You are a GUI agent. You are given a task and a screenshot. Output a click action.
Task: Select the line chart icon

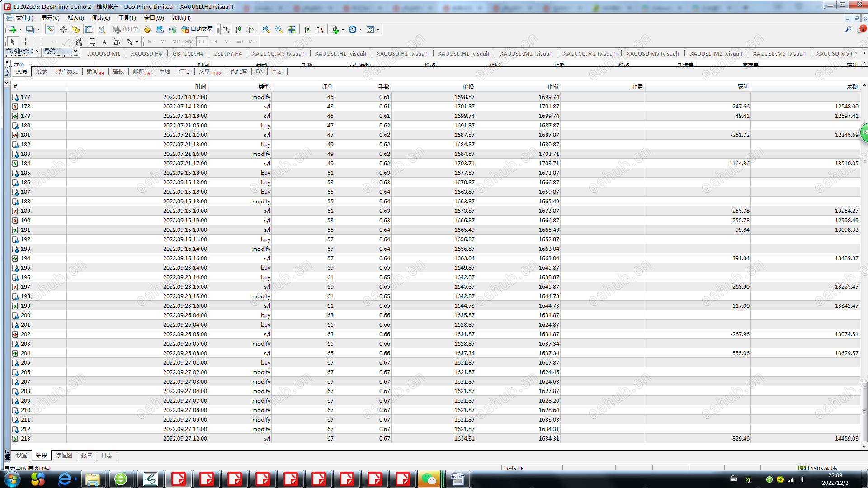pos(251,29)
